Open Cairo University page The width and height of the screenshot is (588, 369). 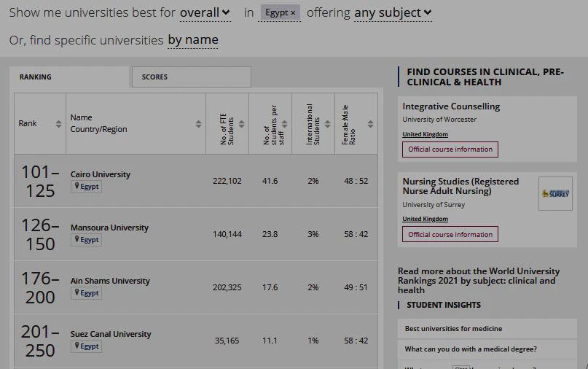100,174
